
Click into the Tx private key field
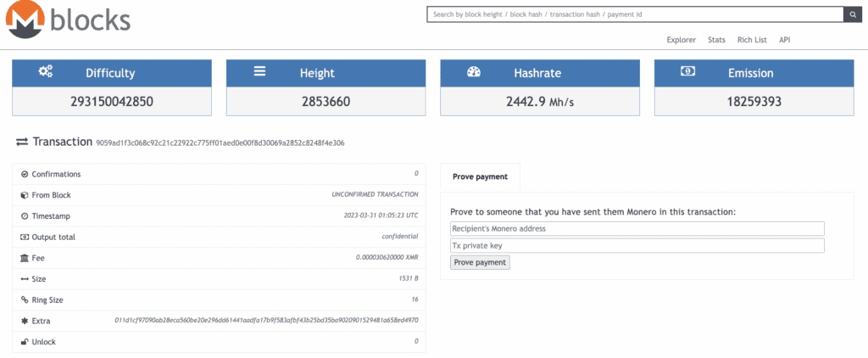point(637,246)
